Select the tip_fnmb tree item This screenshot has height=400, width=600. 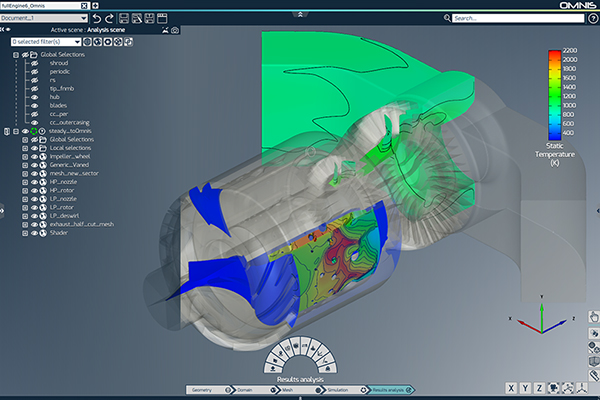click(62, 89)
